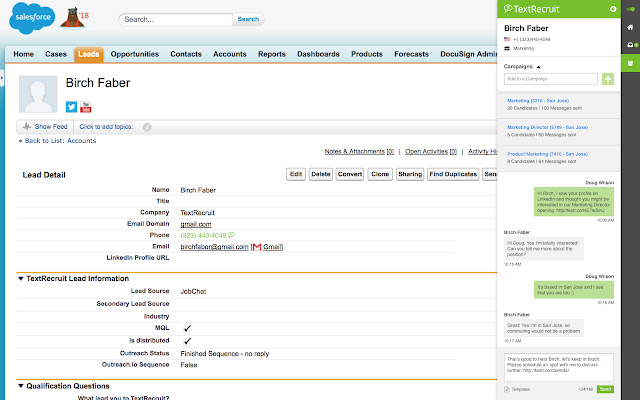
Task: Click the birchfaber@gmail.com email link
Action: 214,247
